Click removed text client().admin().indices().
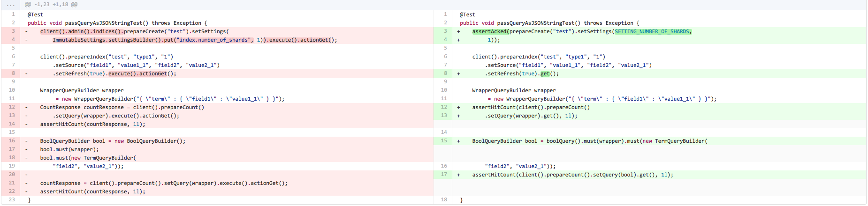 (82, 31)
